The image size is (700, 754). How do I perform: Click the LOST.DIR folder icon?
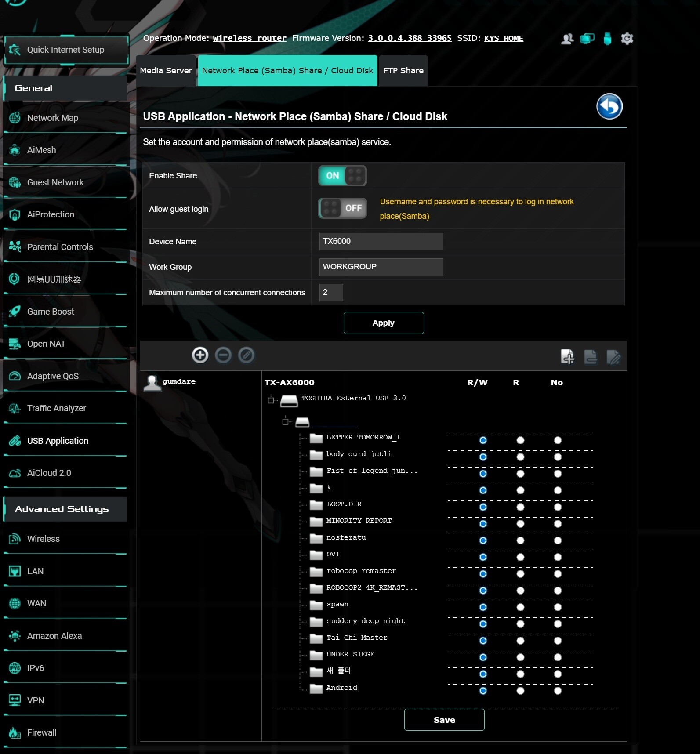(x=316, y=505)
